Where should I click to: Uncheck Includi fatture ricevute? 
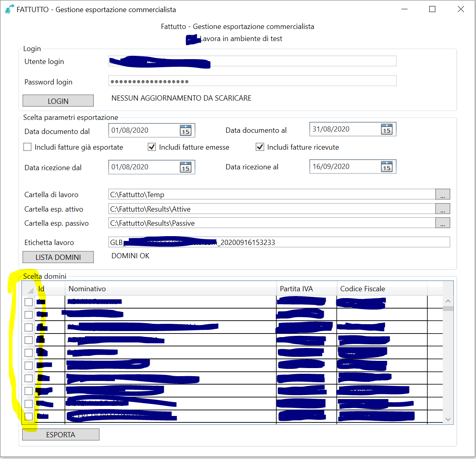tap(260, 147)
